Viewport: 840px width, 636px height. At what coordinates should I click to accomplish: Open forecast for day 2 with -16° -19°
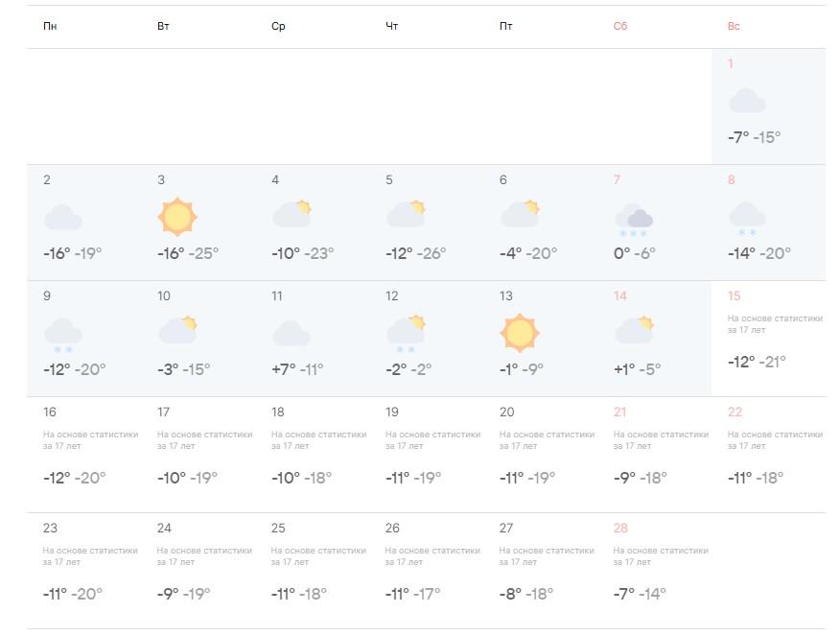(83, 222)
